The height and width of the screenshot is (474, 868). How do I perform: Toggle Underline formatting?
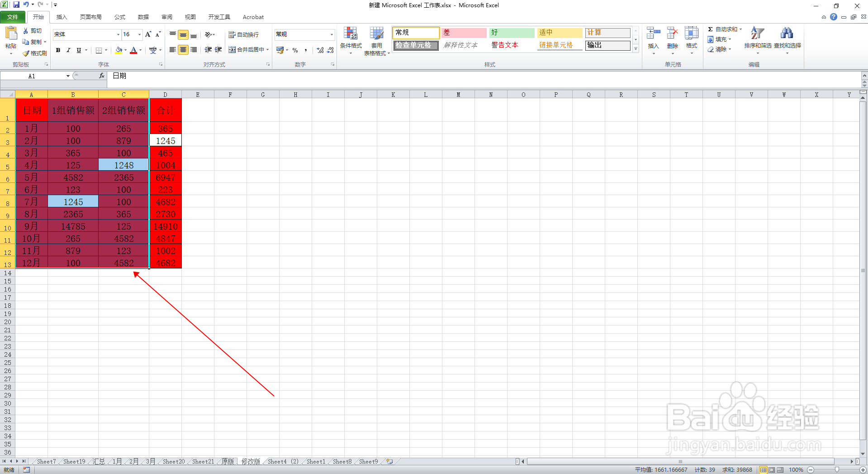point(79,50)
